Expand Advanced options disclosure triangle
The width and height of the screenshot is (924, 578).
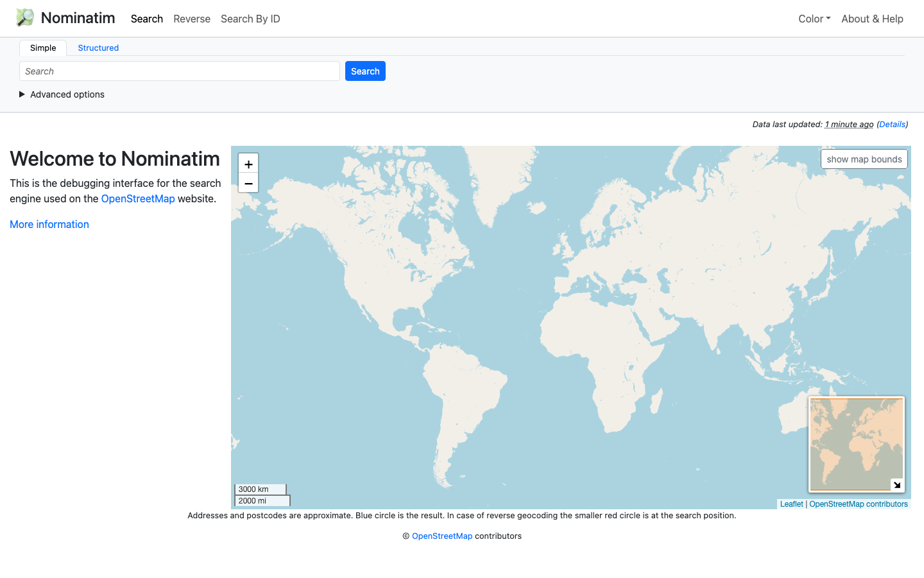point(22,94)
